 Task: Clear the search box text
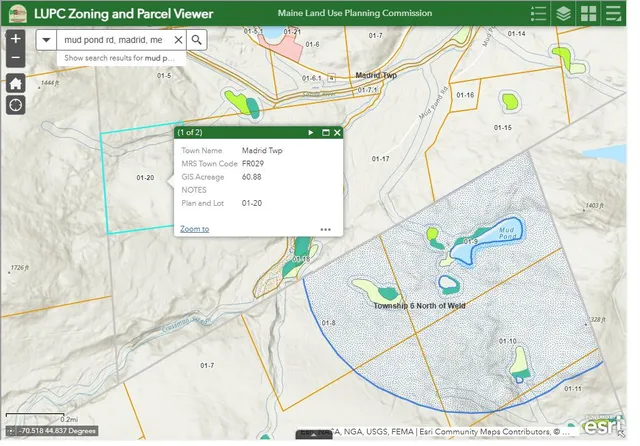click(x=178, y=40)
